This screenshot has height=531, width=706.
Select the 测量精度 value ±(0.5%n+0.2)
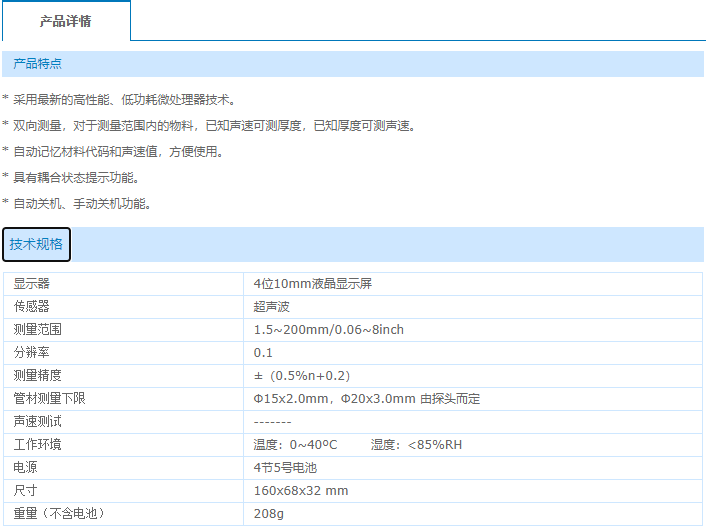click(301, 376)
